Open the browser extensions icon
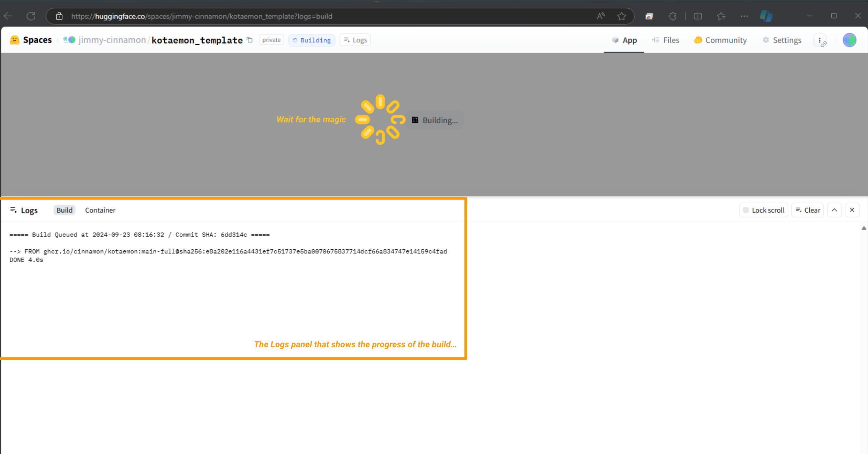 (673, 16)
